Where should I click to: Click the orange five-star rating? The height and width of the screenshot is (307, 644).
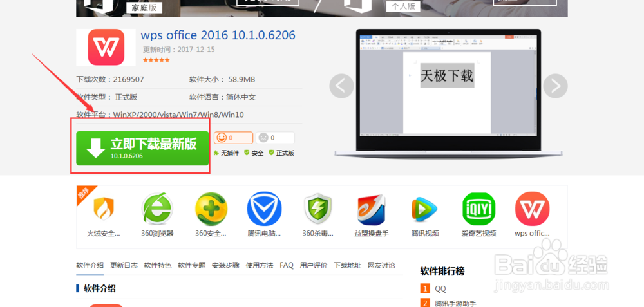point(156,60)
